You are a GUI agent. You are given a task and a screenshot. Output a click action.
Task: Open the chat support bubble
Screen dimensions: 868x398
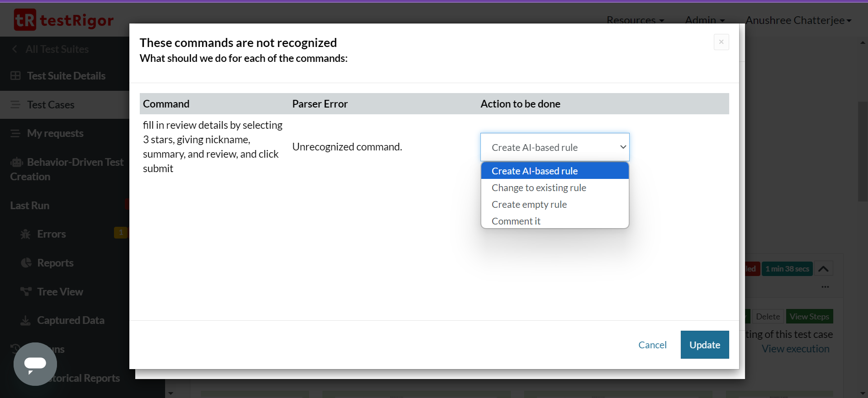point(35,364)
